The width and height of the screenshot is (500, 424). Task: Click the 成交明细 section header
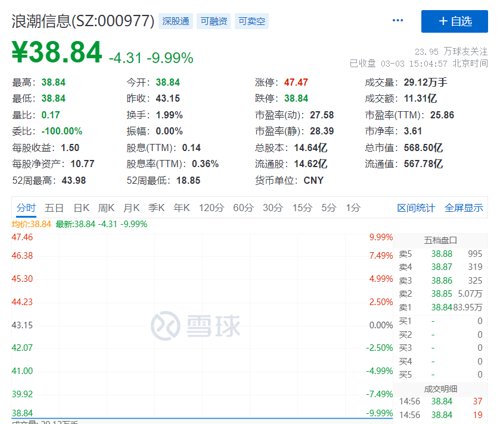click(440, 389)
